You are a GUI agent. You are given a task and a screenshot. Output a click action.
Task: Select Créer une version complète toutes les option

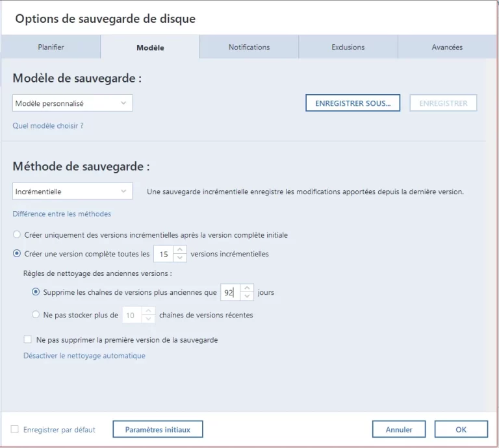click(x=16, y=253)
